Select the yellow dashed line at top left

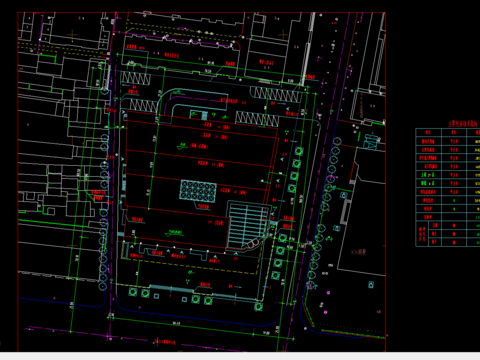(63, 49)
